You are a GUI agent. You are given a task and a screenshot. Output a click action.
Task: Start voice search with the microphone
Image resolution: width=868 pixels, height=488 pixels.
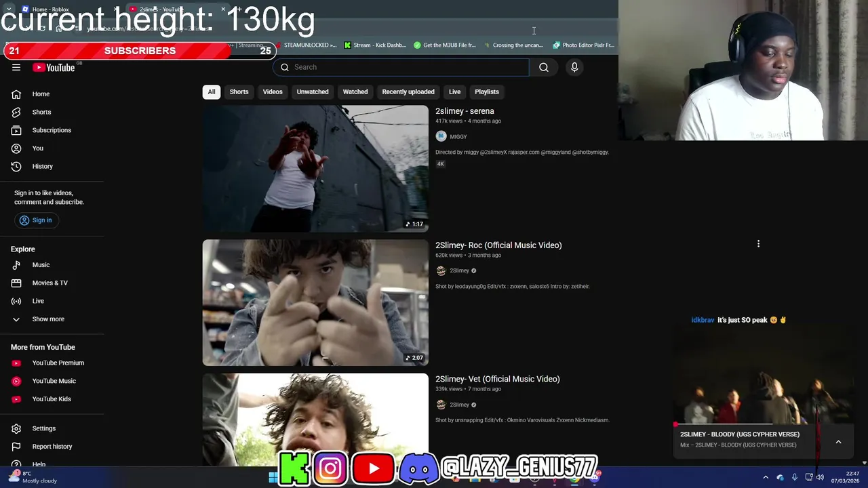[x=574, y=67]
